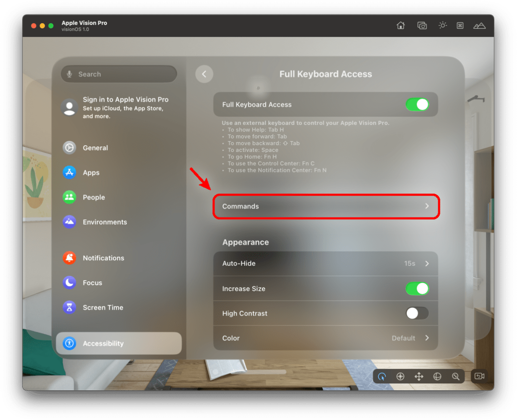Click the Home icon in simulator toolbar
517x420 pixels.
401,25
